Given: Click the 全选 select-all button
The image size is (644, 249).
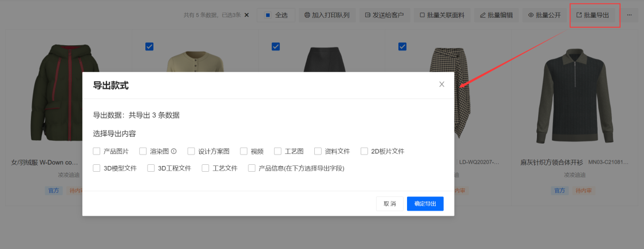Looking at the screenshot, I should point(275,15).
